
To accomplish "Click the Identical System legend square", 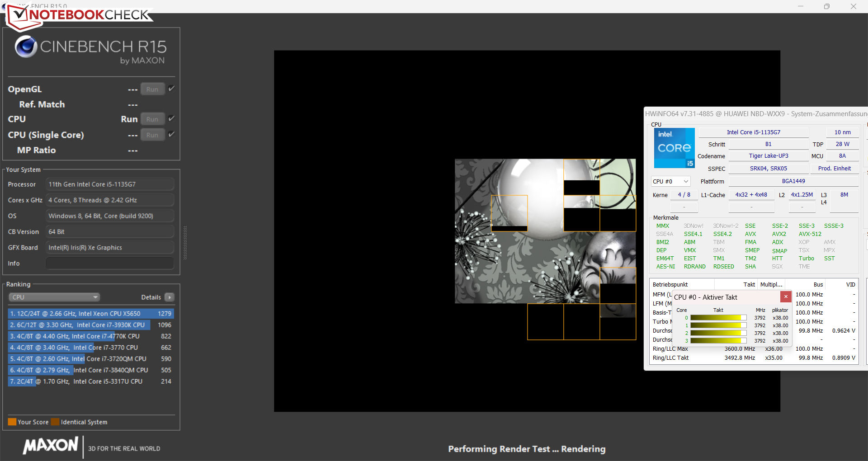I will (55, 422).
